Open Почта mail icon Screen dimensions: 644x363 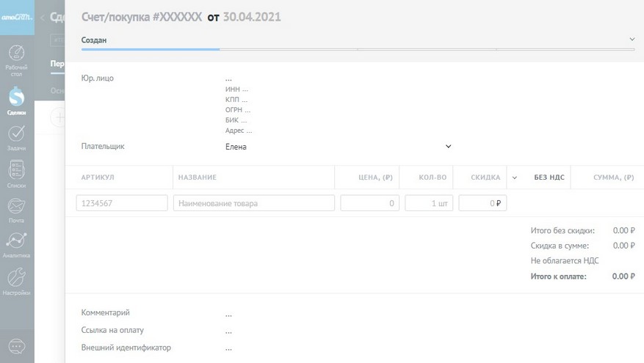tap(16, 209)
